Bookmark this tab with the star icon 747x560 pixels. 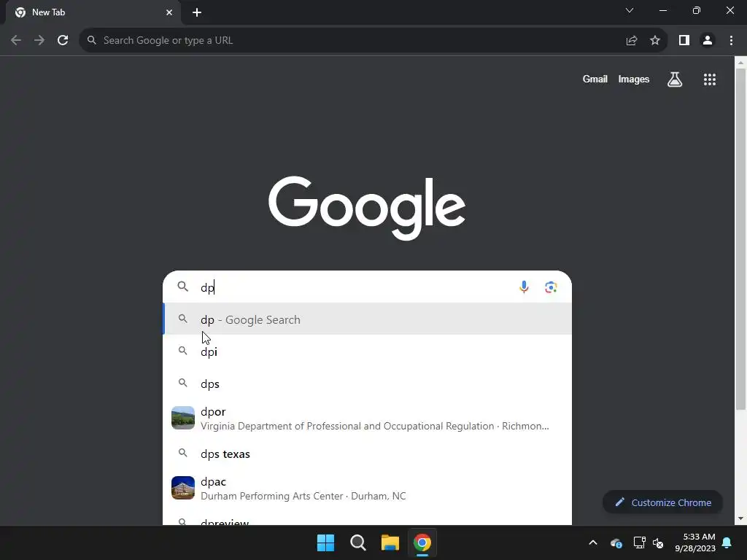(x=655, y=41)
